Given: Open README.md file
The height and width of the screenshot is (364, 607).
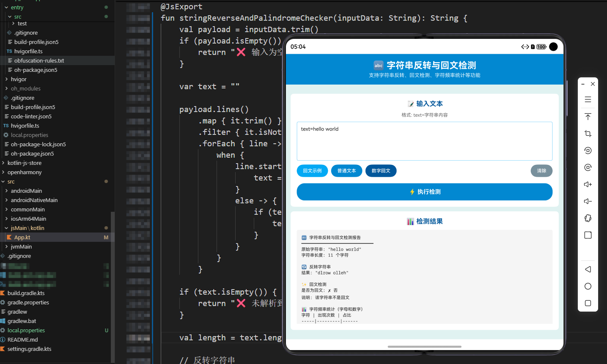Looking at the screenshot, I should click(x=22, y=340).
